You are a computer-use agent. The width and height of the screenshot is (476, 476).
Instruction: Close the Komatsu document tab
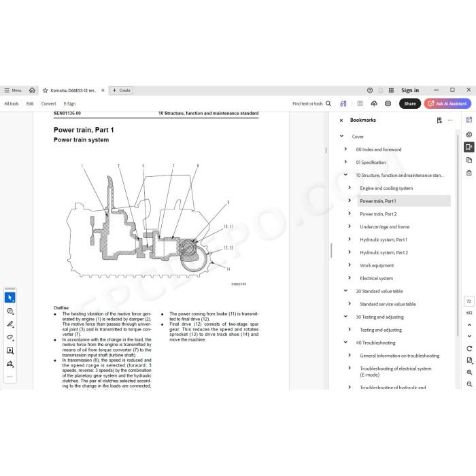pos(103,90)
